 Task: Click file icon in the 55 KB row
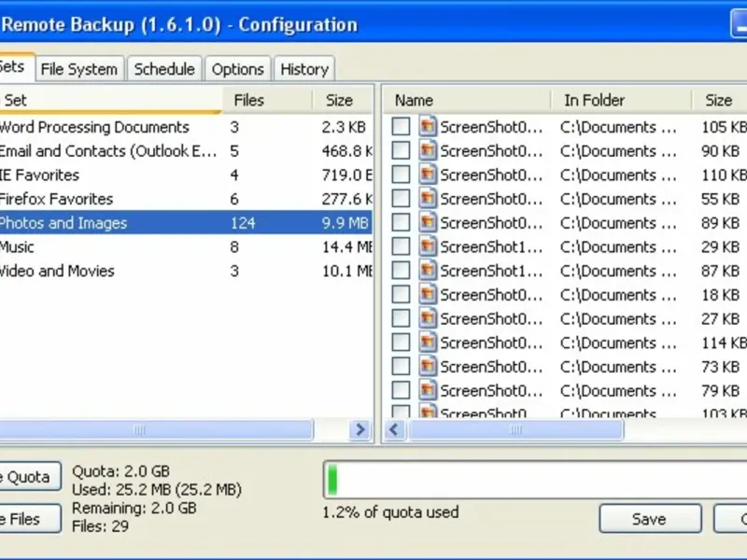click(428, 198)
